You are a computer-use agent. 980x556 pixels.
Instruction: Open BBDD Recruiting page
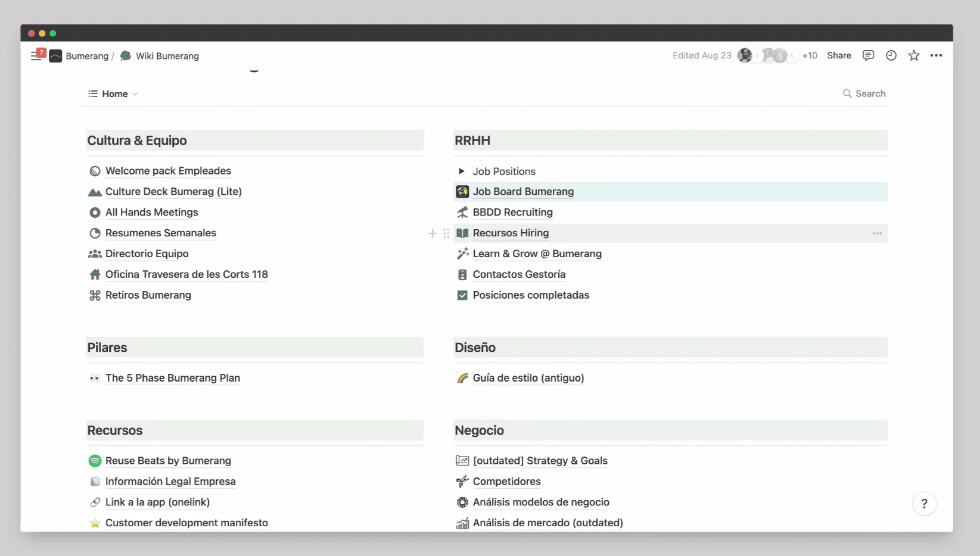[x=512, y=213]
